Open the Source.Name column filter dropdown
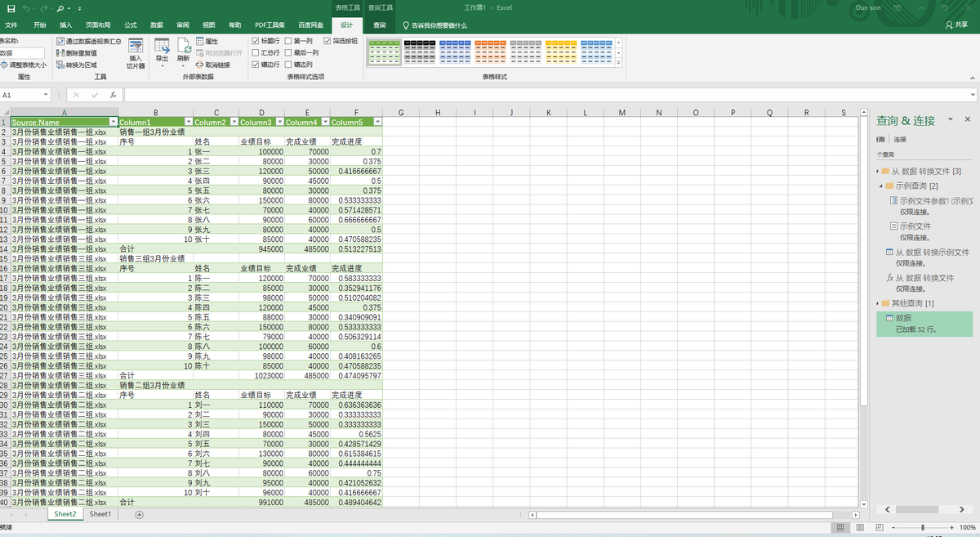980x537 pixels. tap(114, 122)
